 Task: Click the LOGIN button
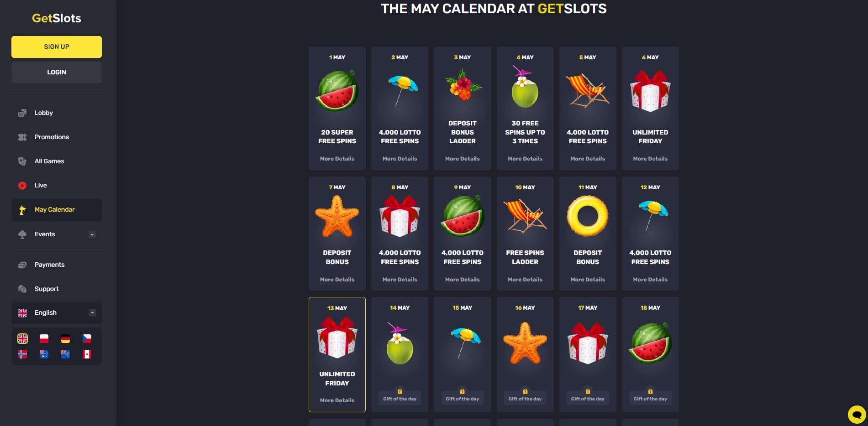tap(57, 72)
